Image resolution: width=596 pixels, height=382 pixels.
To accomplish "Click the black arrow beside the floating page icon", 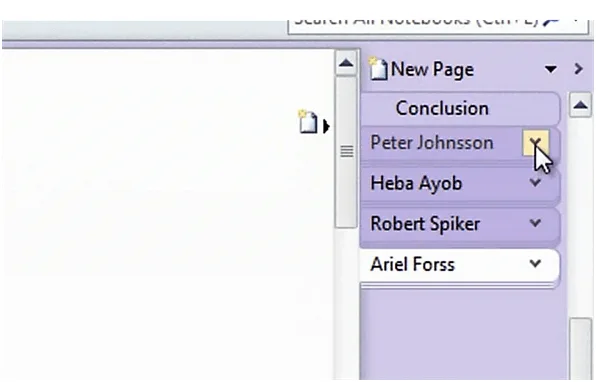I will pyautogui.click(x=325, y=126).
